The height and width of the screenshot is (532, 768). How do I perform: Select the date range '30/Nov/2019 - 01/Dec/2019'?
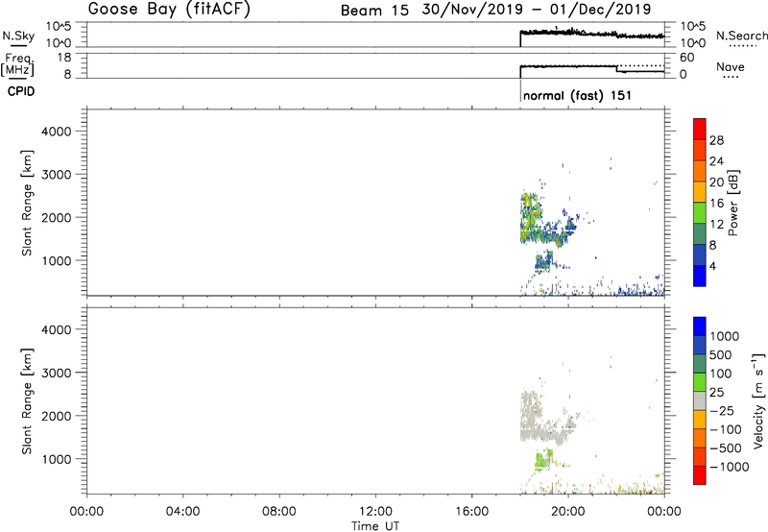[x=537, y=10]
